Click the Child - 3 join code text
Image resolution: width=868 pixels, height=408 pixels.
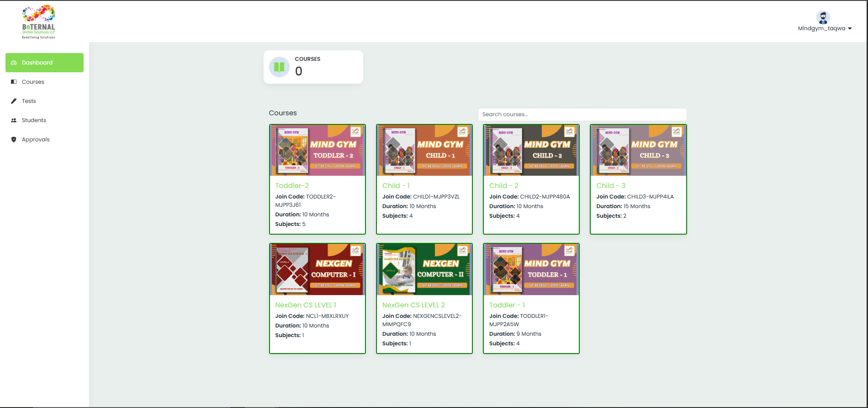[x=635, y=197]
